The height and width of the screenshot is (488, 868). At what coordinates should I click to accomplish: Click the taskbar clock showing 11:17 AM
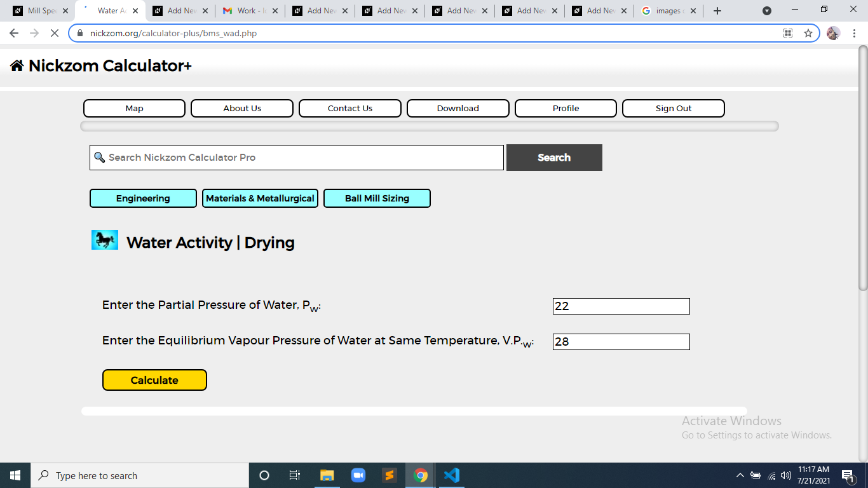pyautogui.click(x=814, y=475)
